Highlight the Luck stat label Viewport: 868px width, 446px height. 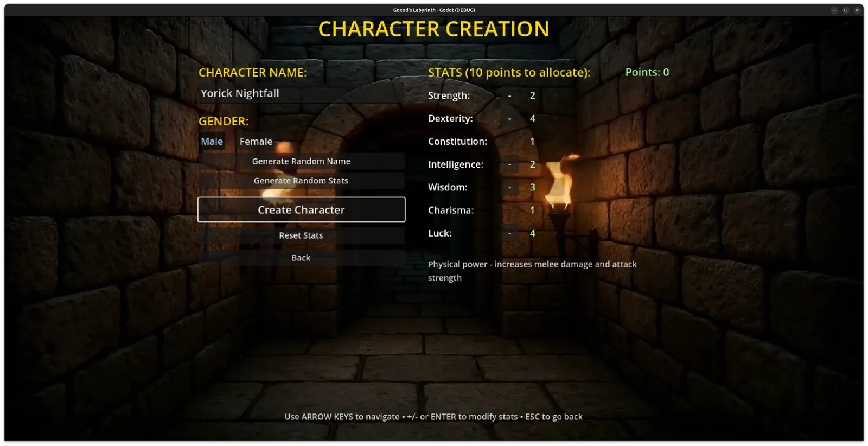pos(439,233)
